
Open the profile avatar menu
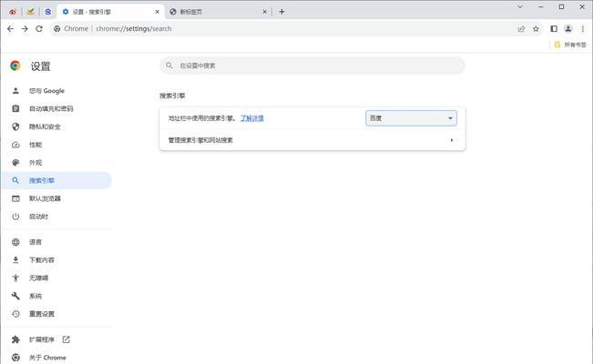click(568, 29)
